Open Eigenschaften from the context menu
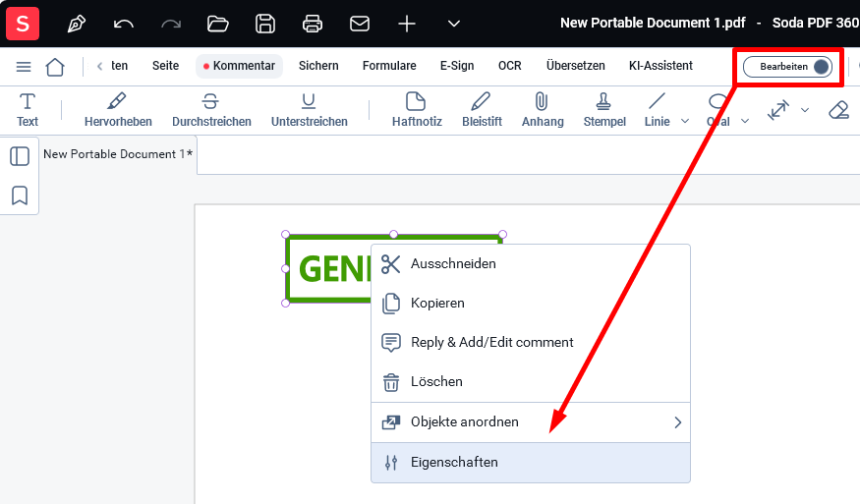The width and height of the screenshot is (860, 504). click(x=531, y=463)
